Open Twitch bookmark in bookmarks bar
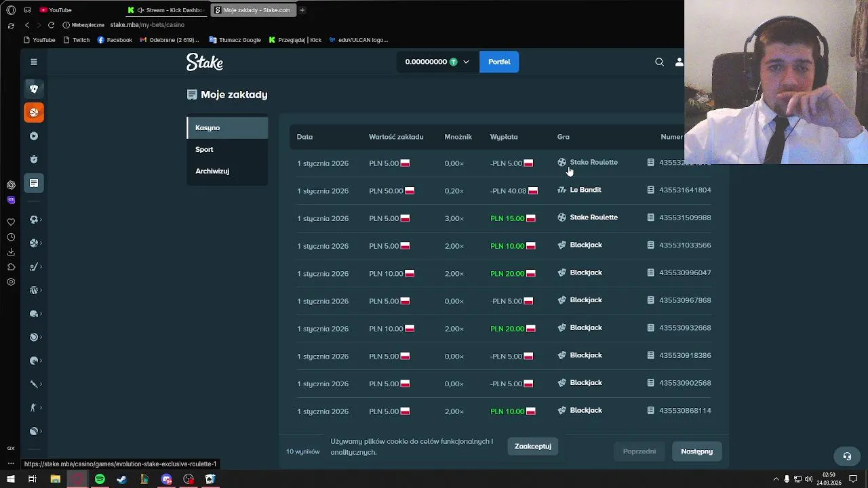Screen dimensions: 868x488 [76, 40]
